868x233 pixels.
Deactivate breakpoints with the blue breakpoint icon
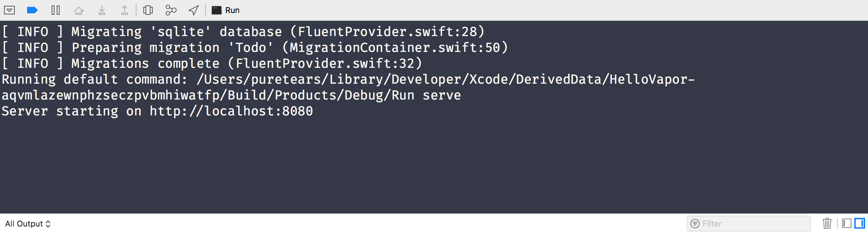tap(32, 10)
